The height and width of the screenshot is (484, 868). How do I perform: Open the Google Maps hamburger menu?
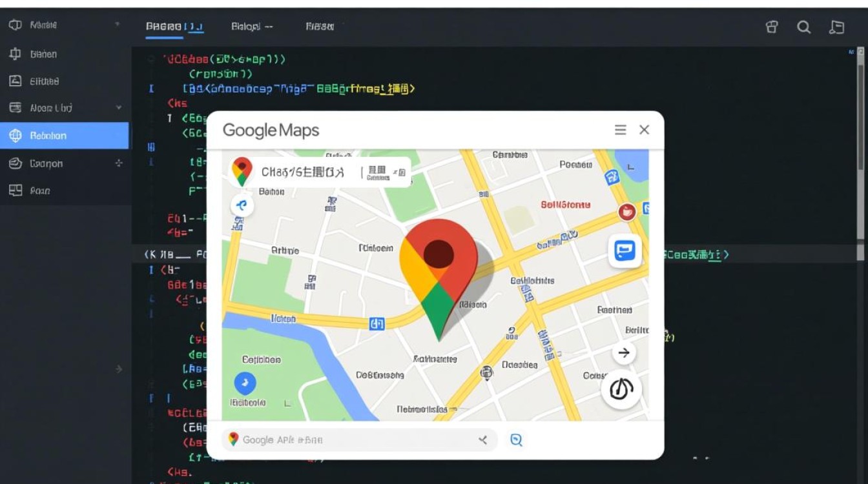620,130
